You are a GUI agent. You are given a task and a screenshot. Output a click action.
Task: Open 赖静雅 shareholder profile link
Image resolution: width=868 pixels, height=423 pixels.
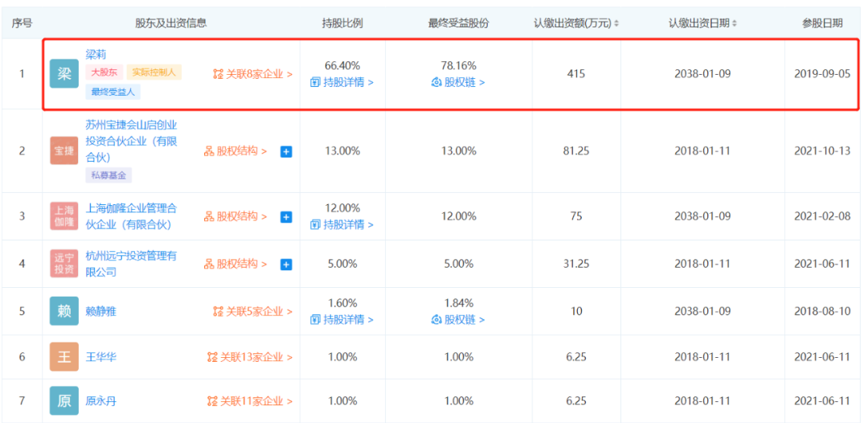point(100,312)
